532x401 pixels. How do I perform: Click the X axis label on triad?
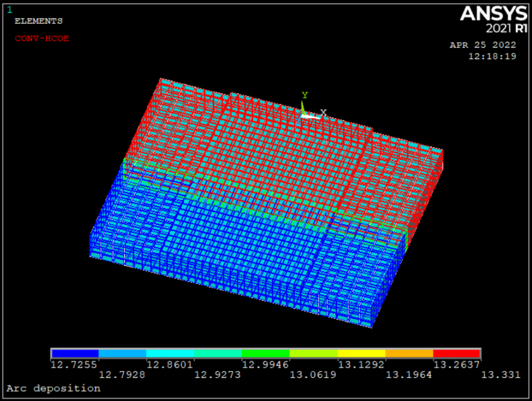coord(323,112)
